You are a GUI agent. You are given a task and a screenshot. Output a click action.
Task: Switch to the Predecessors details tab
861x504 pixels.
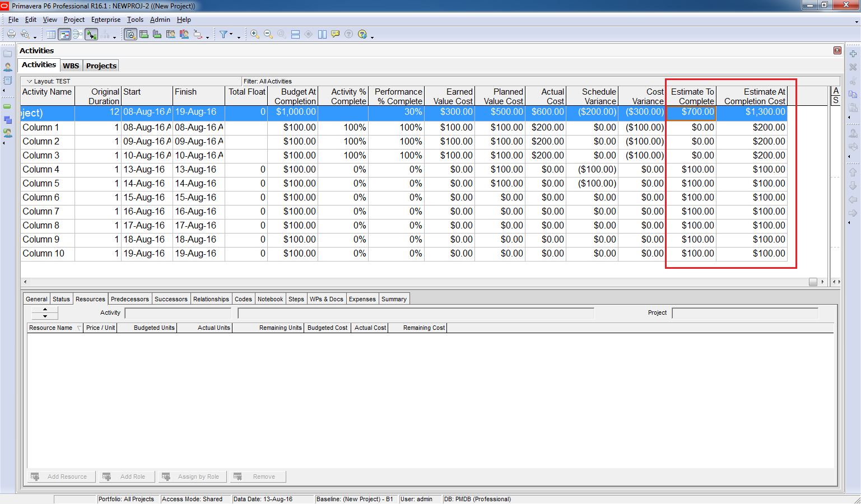pos(130,299)
